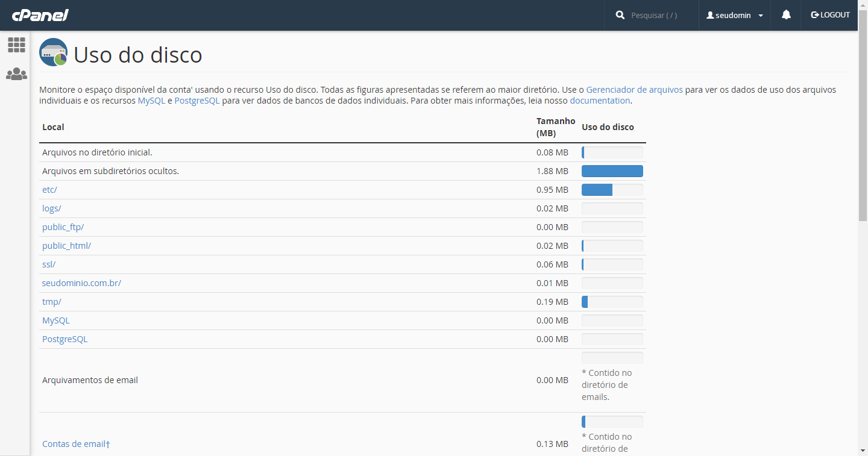Click the Local column header
Image resolution: width=868 pixels, height=456 pixels.
[x=53, y=127]
